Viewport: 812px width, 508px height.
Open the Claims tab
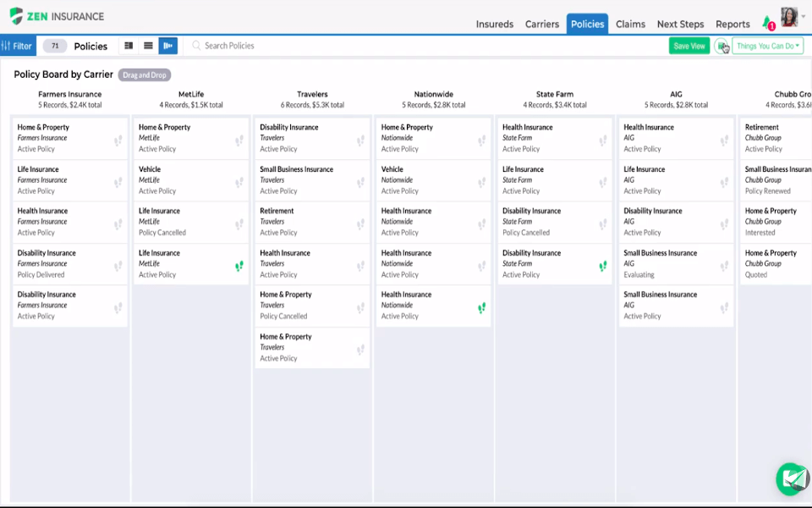(x=630, y=24)
